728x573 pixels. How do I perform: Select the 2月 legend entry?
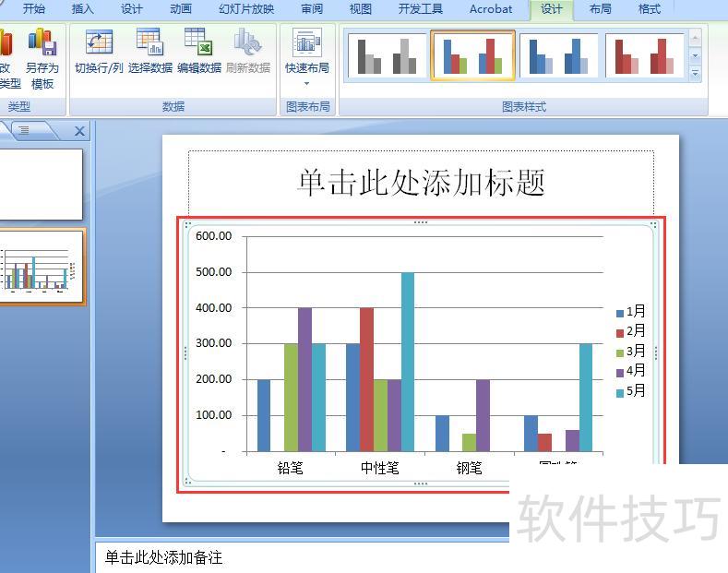630,331
